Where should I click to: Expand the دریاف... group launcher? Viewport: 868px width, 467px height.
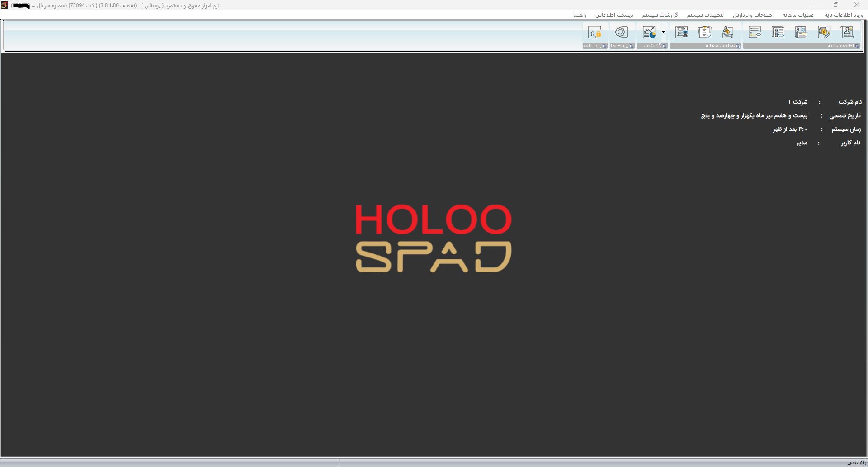(x=604, y=46)
